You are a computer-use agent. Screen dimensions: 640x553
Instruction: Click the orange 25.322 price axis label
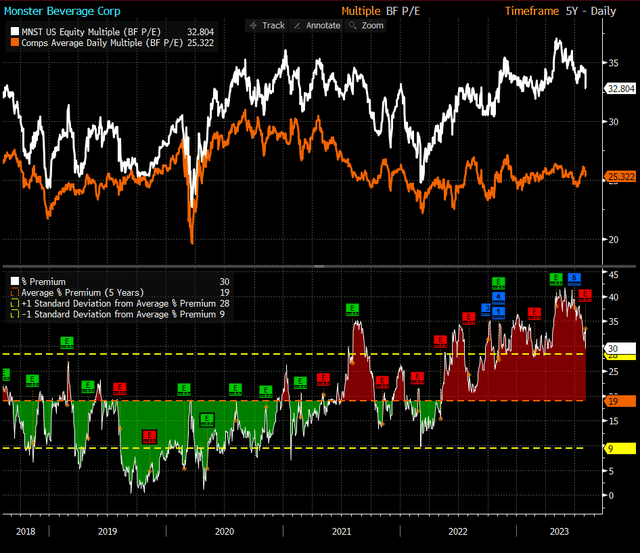tap(618, 177)
